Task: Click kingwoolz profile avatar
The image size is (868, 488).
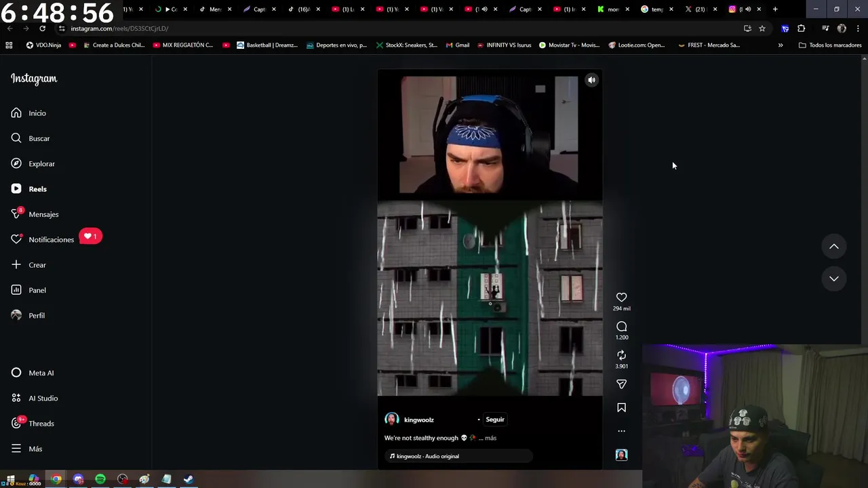Action: click(x=392, y=420)
